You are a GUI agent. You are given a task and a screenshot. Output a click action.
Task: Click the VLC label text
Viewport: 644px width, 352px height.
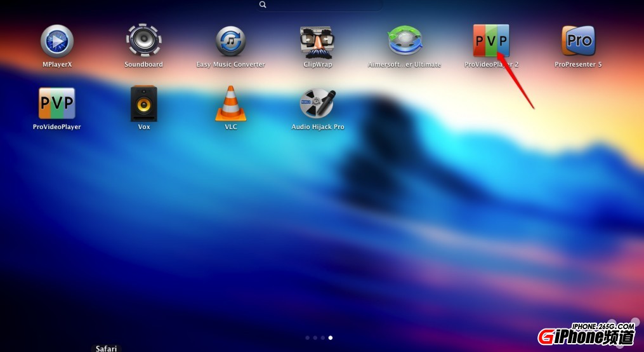(x=231, y=126)
